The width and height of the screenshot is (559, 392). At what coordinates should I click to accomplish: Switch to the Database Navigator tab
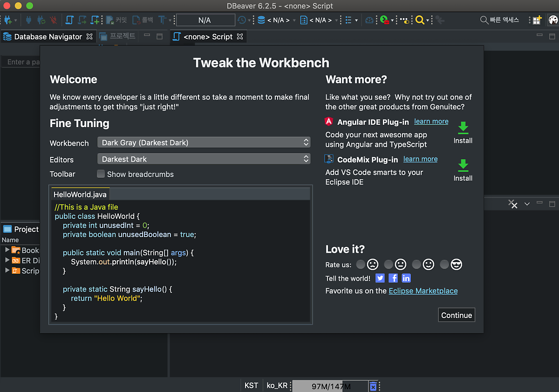click(x=47, y=37)
